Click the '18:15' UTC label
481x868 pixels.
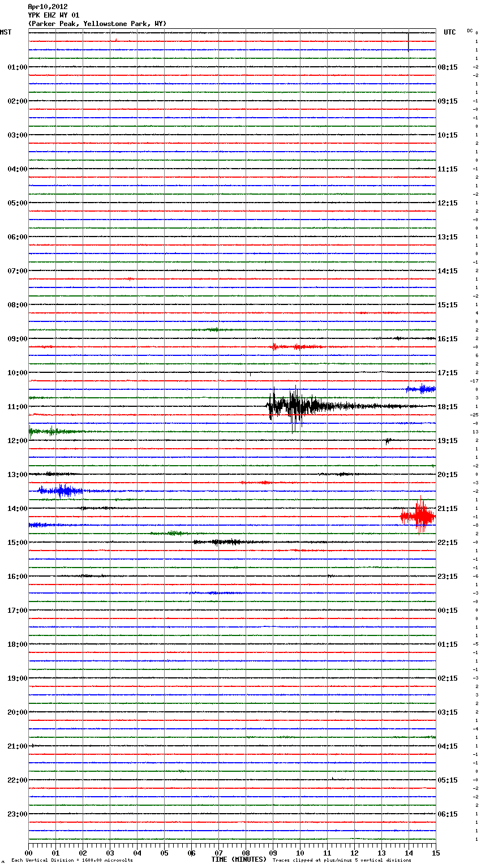(x=448, y=407)
